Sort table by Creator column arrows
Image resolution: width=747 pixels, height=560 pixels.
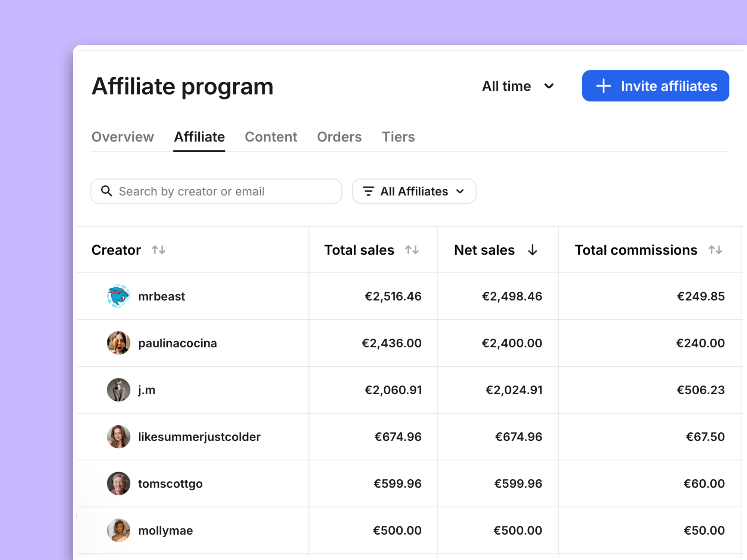coord(158,250)
